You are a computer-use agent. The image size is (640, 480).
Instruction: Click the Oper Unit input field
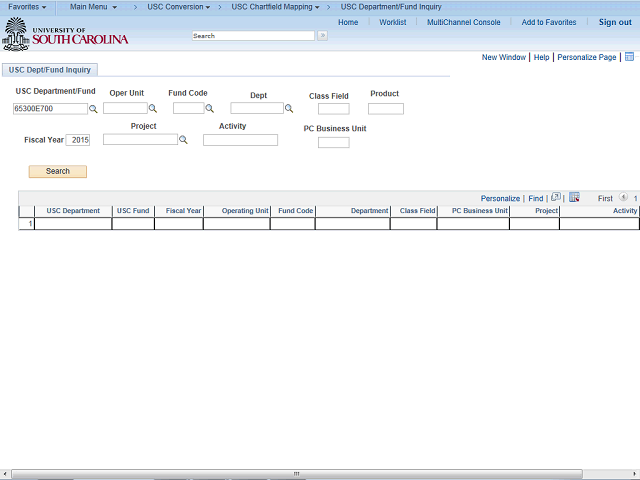coord(125,108)
